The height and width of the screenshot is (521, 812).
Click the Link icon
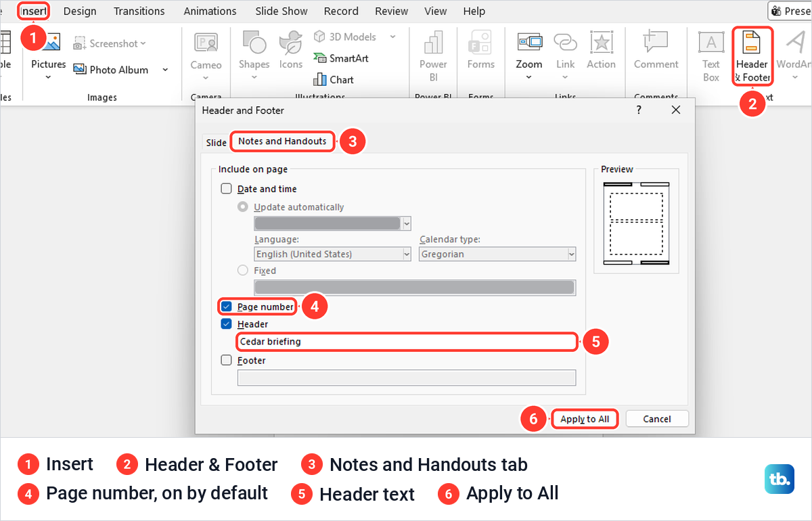(x=565, y=42)
